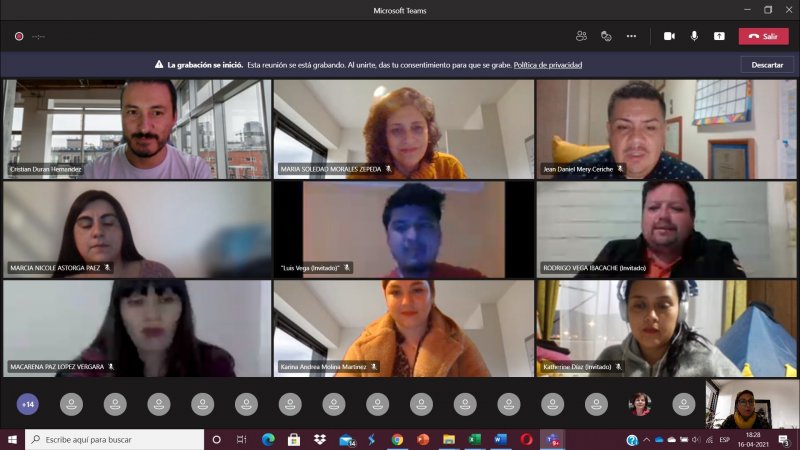Expand the +14 additional participants overflow
This screenshot has height=450, width=800.
coord(28,404)
